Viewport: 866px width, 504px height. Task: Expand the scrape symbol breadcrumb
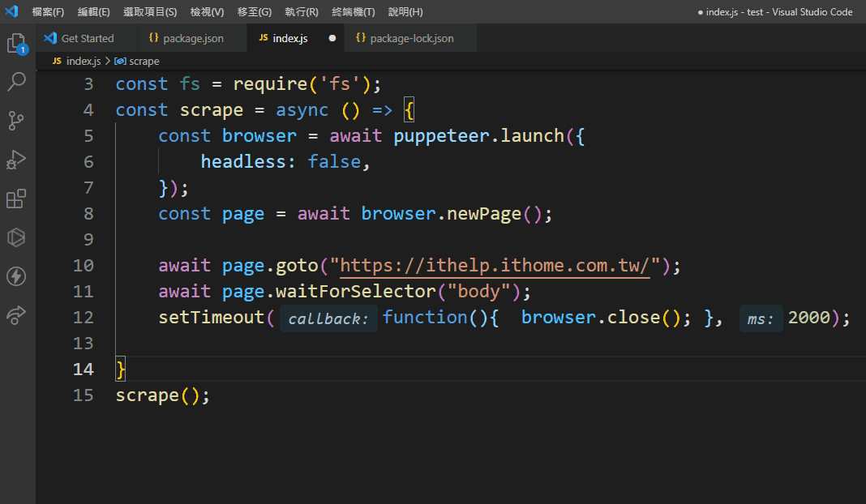(x=144, y=61)
